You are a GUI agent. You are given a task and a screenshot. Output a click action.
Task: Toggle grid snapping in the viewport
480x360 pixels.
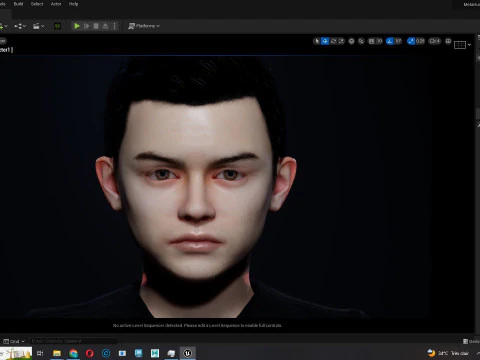tap(372, 41)
